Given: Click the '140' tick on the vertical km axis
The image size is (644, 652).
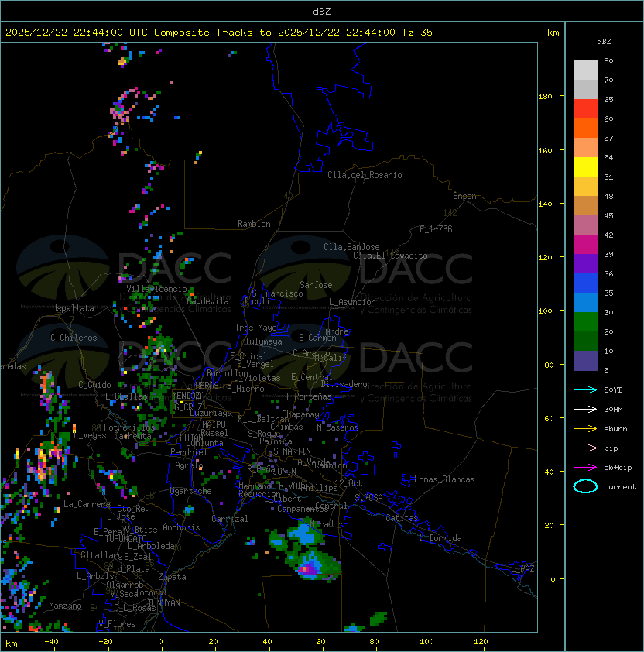Looking at the screenshot, I should pyautogui.click(x=545, y=204).
